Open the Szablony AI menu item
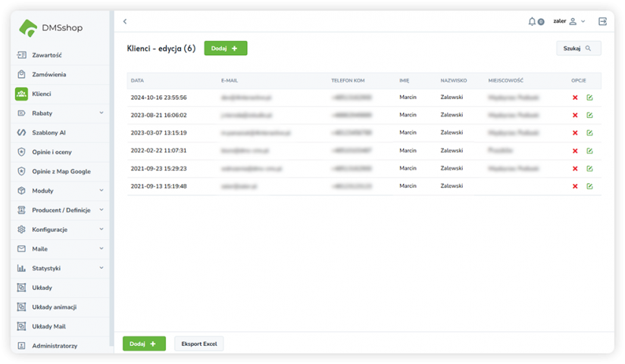Screen dimensions: 625x364 49,132
